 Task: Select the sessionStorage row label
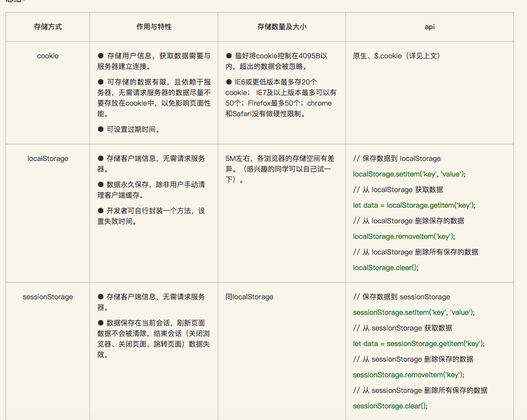pos(48,297)
